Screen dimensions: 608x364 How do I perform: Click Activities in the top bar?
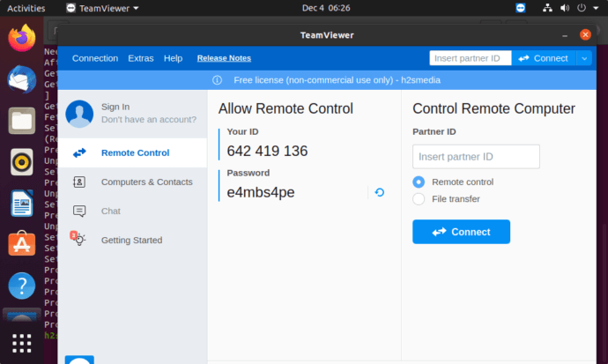click(x=26, y=8)
